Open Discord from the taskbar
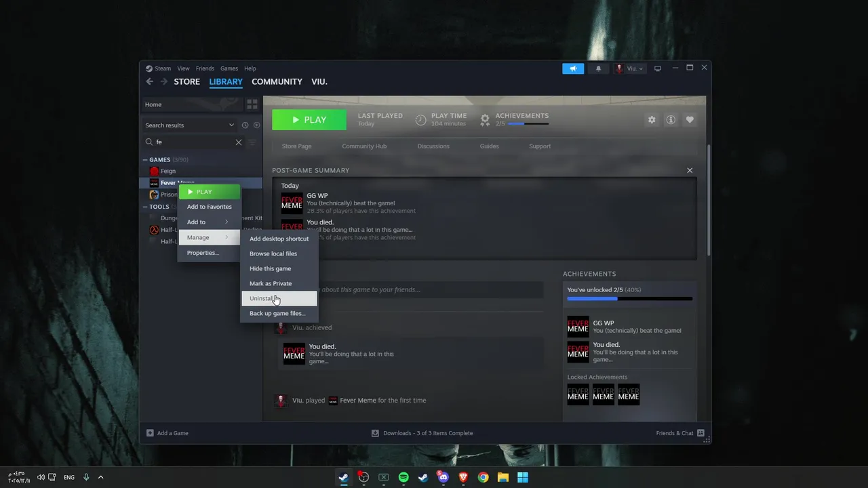The height and width of the screenshot is (488, 868). coord(443,477)
